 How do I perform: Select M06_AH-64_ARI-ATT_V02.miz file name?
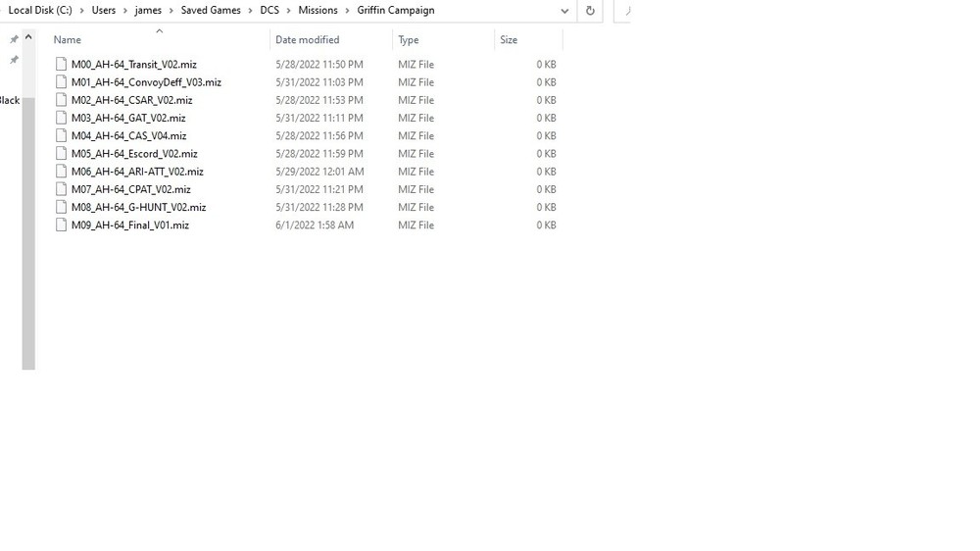[137, 171]
